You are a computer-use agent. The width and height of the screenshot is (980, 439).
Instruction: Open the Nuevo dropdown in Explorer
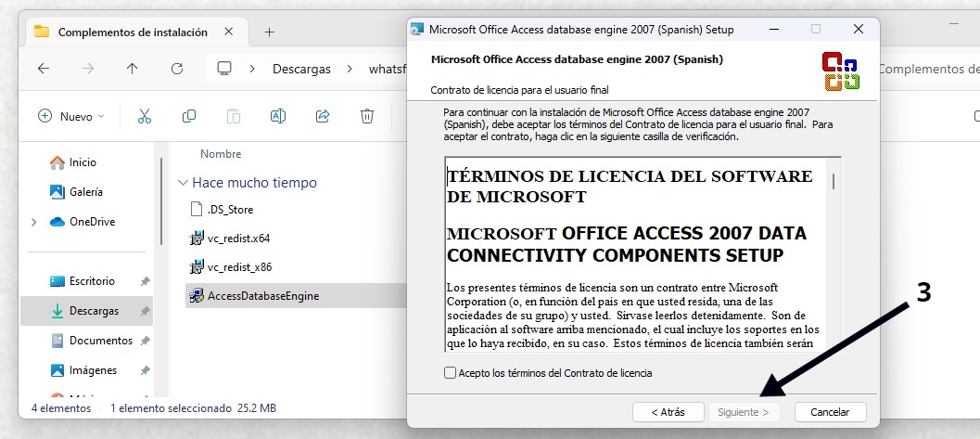[x=71, y=116]
